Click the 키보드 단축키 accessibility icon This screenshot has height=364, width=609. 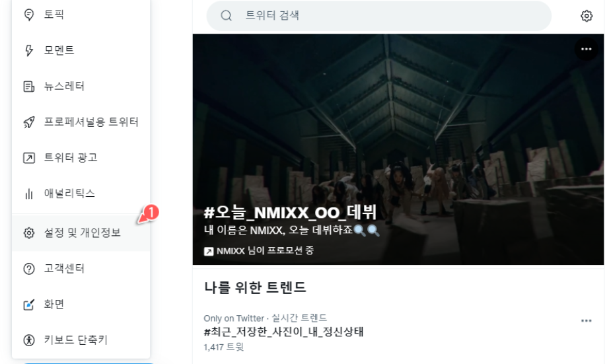coord(29,340)
